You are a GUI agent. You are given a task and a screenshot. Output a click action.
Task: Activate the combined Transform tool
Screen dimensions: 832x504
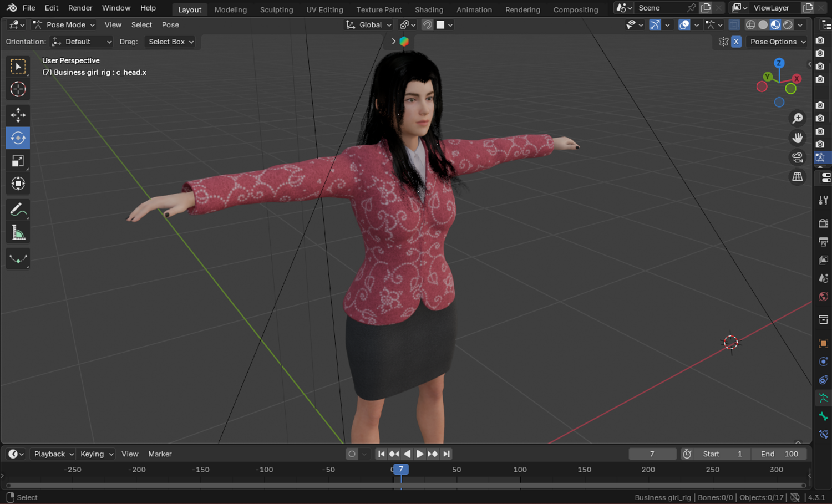click(18, 184)
